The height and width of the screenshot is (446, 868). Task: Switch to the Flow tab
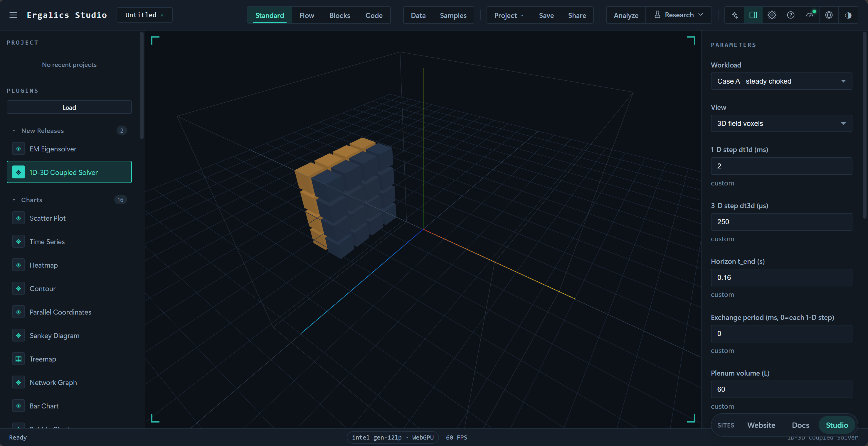point(307,15)
